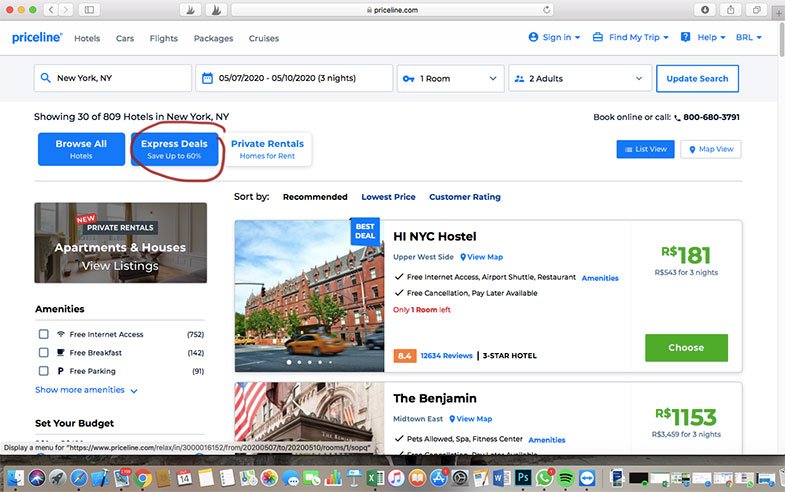785x492 pixels.
Task: Show all tabs overview in Safari
Action: pos(757,10)
